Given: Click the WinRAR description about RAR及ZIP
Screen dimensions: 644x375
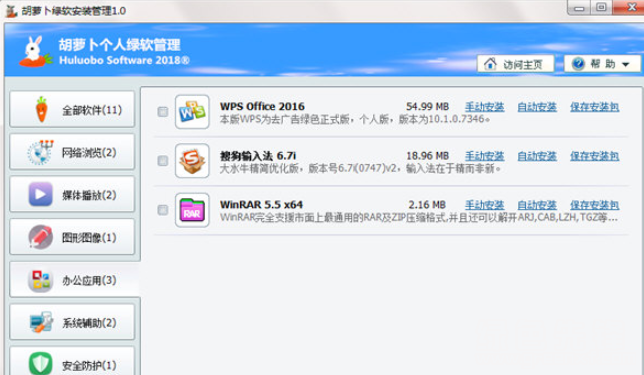Looking at the screenshot, I should coord(419,217).
